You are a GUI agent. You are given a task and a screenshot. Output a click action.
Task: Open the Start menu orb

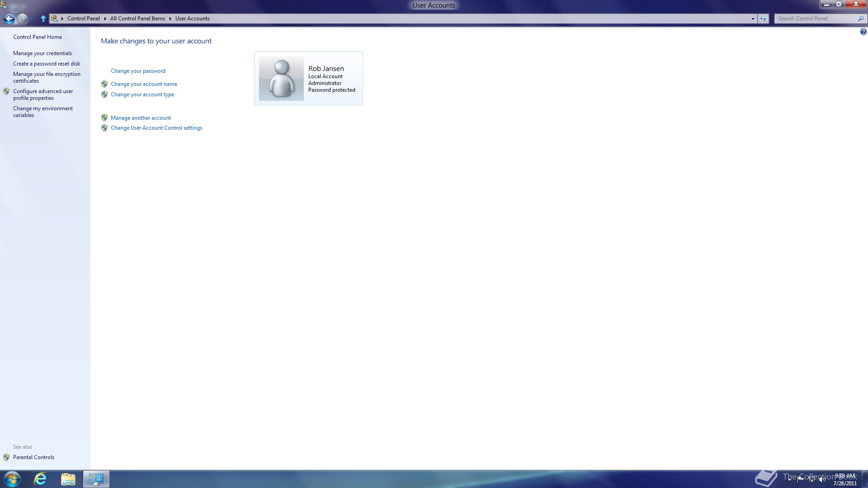[12, 479]
